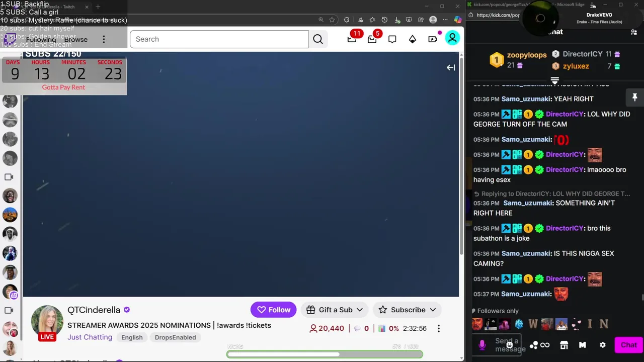
Task: Open DirectorICY leaderboard entry
Action: coord(586,54)
